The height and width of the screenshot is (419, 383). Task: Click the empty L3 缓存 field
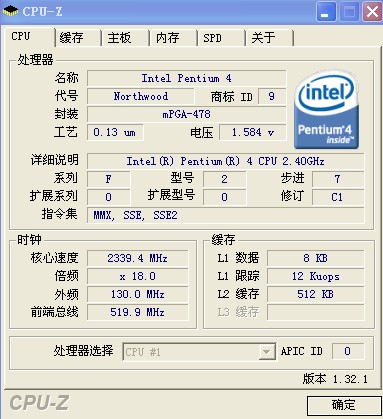click(316, 312)
